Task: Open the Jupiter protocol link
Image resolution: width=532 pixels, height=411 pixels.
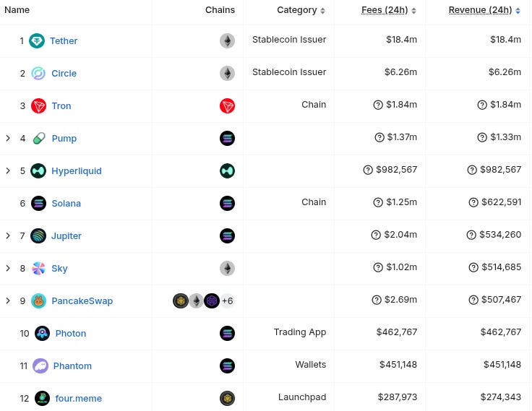Action: click(66, 236)
